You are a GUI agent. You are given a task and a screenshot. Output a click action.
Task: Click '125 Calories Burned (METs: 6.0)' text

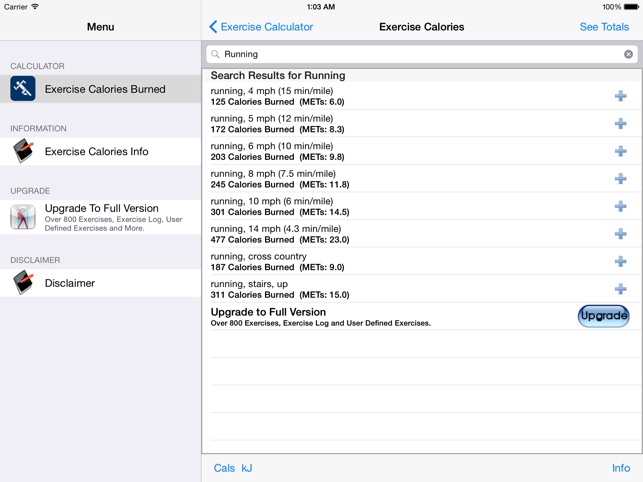tap(277, 102)
